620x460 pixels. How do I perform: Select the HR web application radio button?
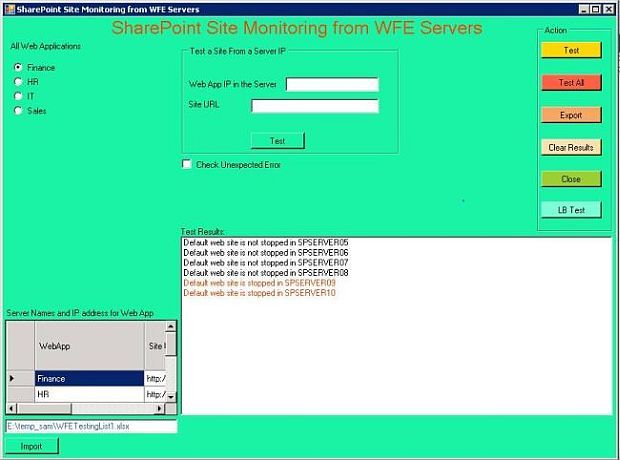(x=18, y=82)
